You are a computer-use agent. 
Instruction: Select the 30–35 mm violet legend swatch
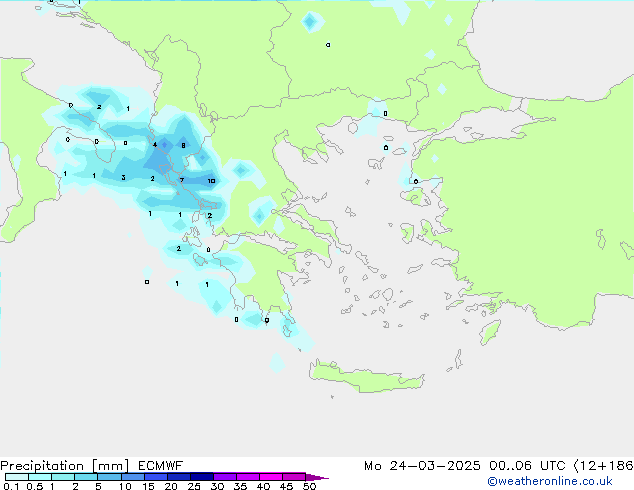tap(224, 477)
